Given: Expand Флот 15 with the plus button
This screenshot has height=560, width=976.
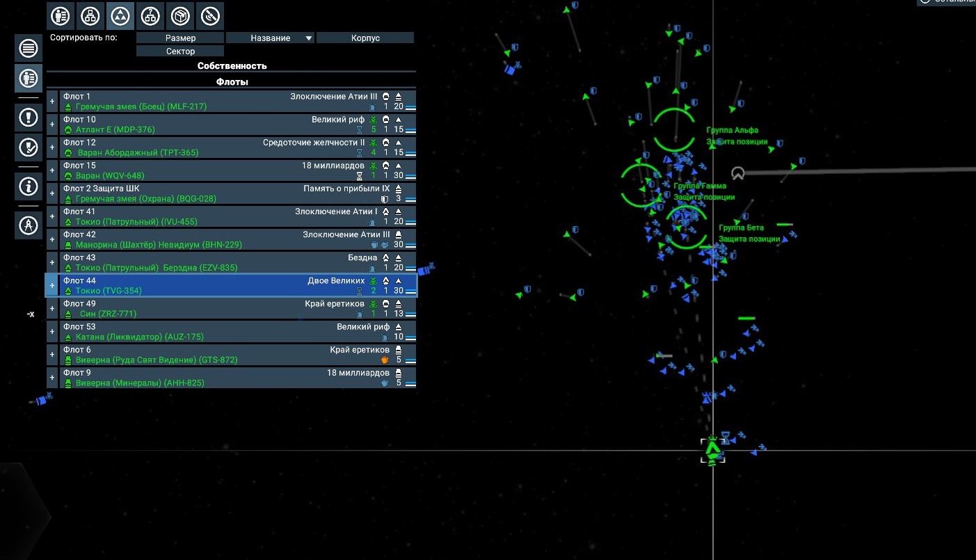Looking at the screenshot, I should (x=52, y=170).
